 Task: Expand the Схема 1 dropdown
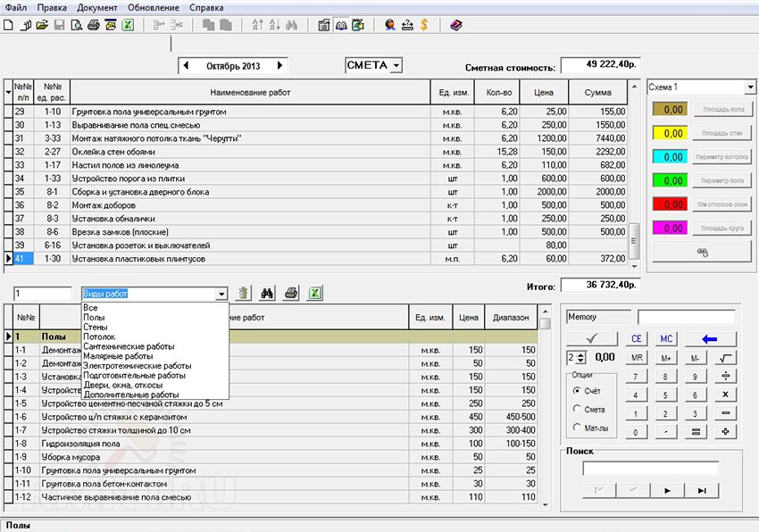tap(751, 87)
